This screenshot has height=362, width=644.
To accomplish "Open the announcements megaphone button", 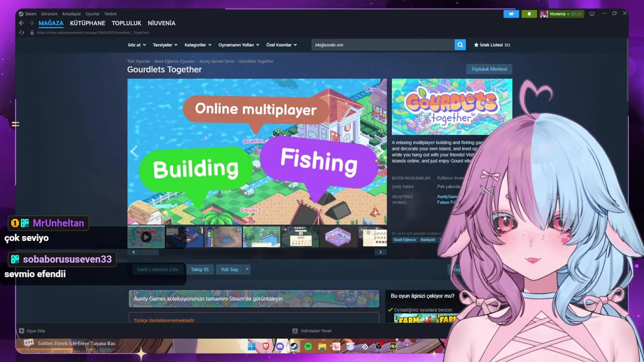I will click(511, 14).
